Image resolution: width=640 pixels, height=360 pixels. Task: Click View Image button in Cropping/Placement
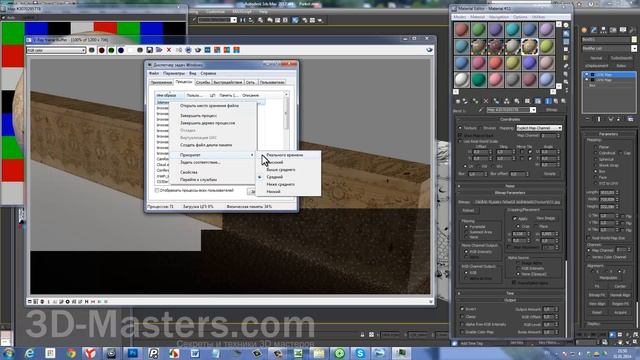tap(545, 218)
